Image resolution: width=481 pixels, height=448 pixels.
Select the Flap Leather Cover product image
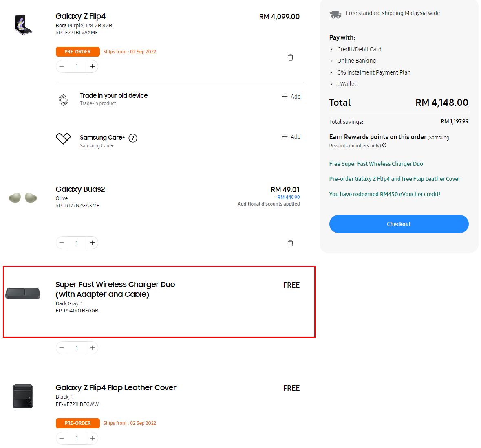22,395
